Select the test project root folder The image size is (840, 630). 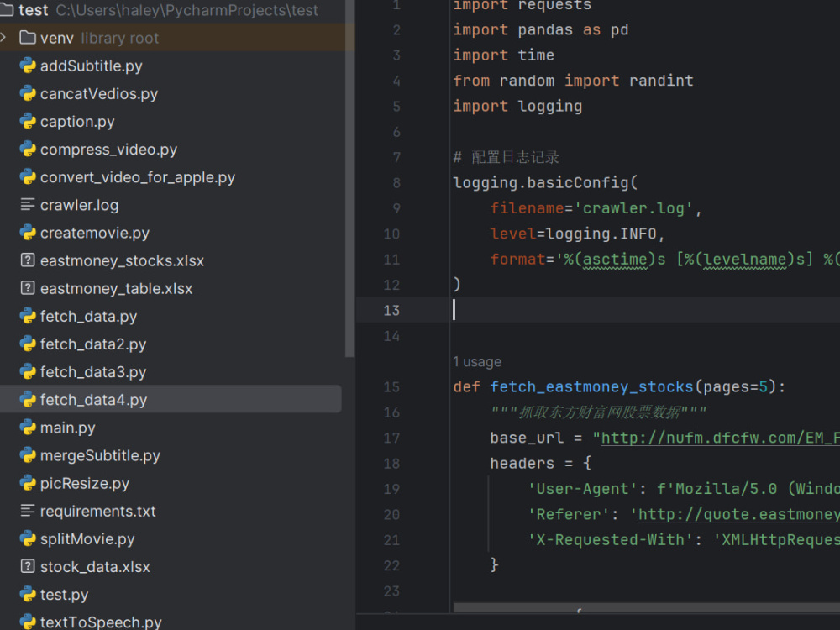[34, 9]
